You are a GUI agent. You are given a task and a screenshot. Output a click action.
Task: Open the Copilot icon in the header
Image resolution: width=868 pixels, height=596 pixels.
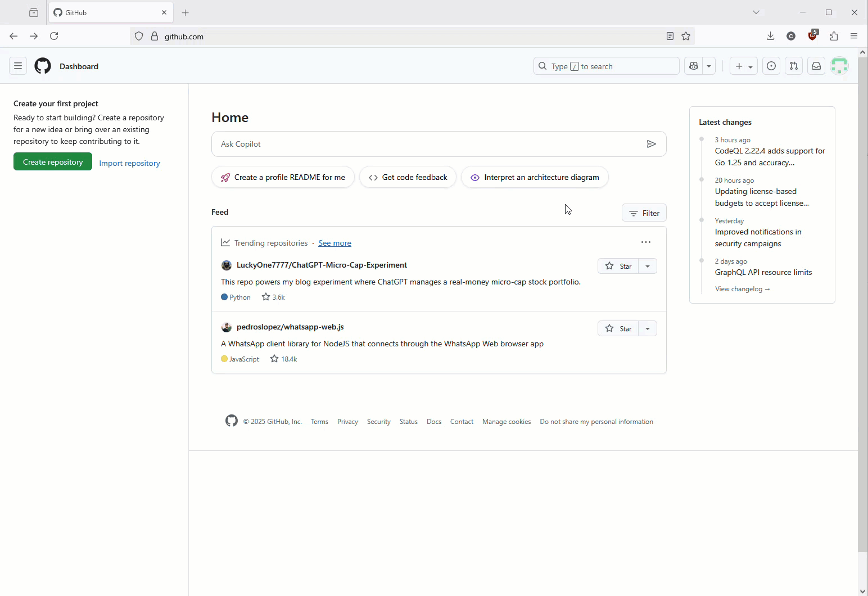click(x=693, y=66)
